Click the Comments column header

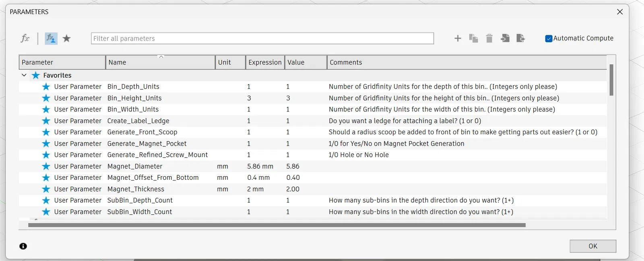point(466,62)
